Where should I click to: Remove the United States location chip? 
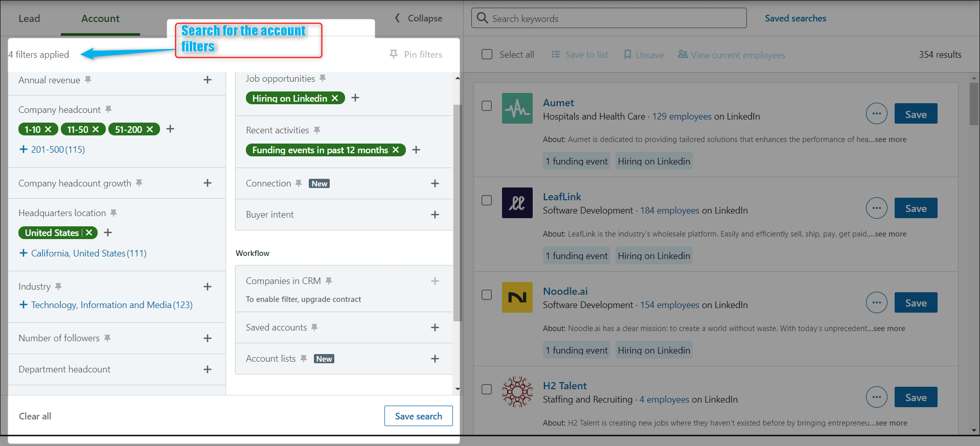point(89,232)
